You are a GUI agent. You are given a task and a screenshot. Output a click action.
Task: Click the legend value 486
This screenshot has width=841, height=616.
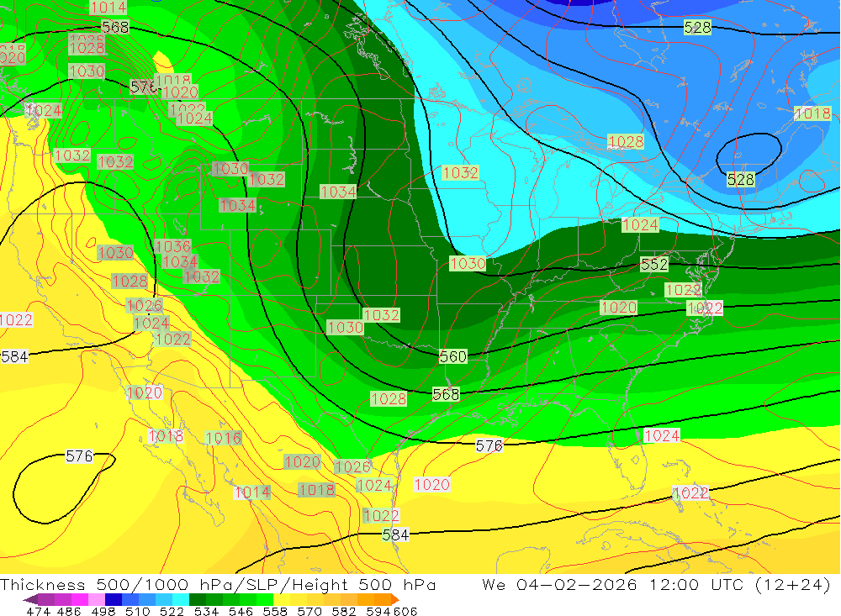(69, 611)
